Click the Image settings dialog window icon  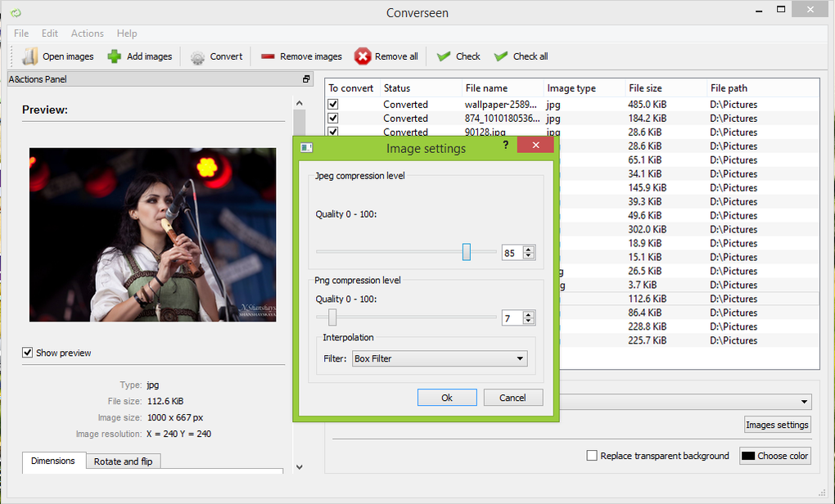tap(307, 148)
